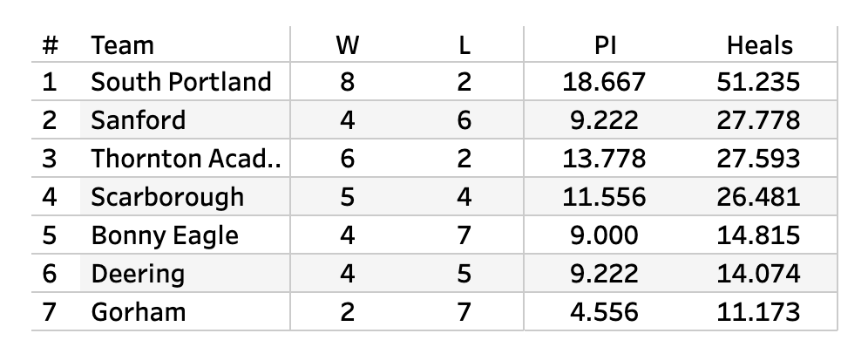868x347 pixels.
Task: Click Thornton Academy's PI value 13.778
Action: [x=604, y=159]
